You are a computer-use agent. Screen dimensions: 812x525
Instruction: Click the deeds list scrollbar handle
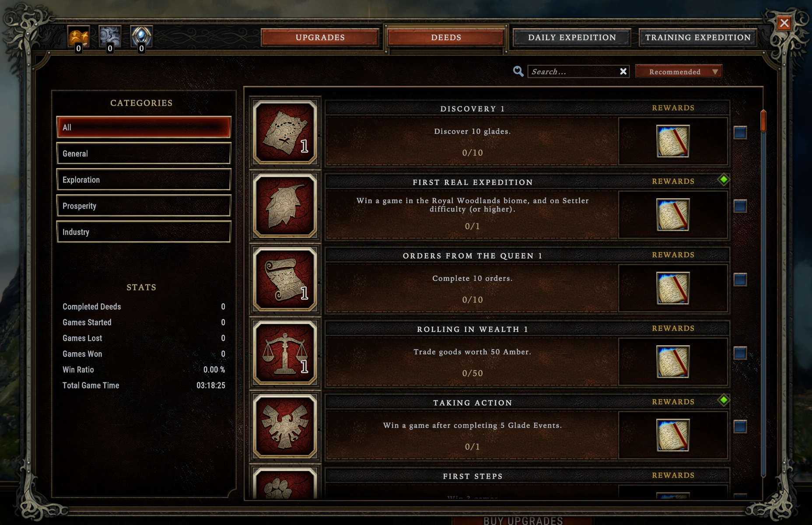[x=763, y=121]
